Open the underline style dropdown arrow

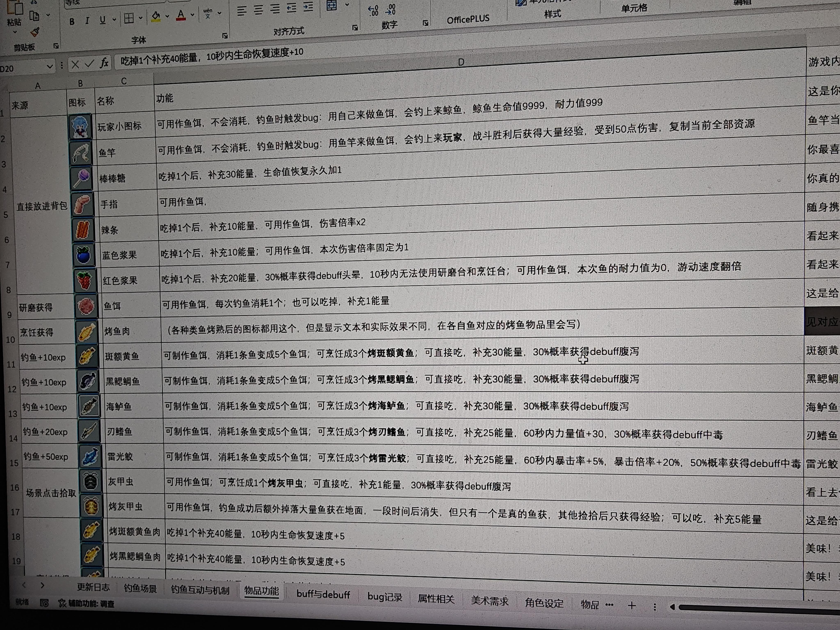pos(114,19)
